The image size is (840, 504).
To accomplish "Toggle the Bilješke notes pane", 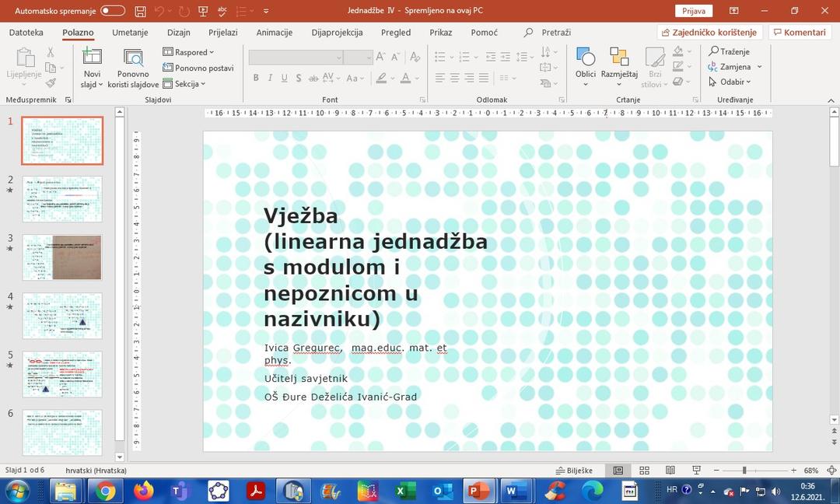I will pyautogui.click(x=574, y=471).
